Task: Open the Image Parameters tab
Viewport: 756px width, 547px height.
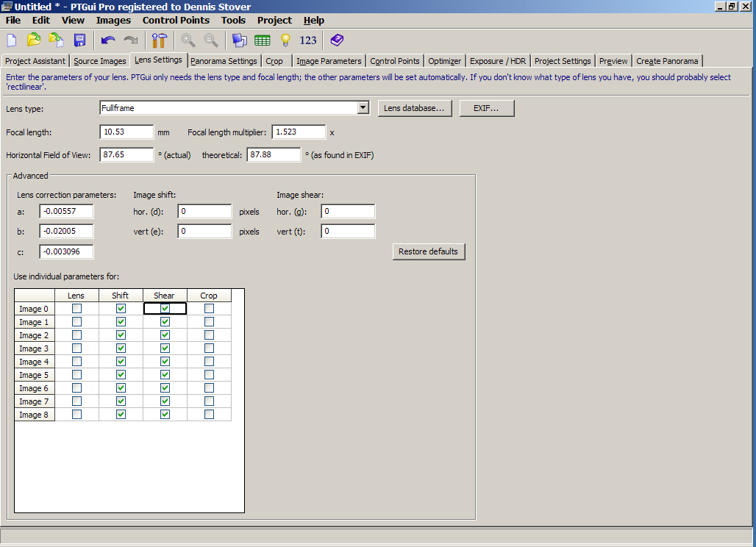Action: click(329, 61)
